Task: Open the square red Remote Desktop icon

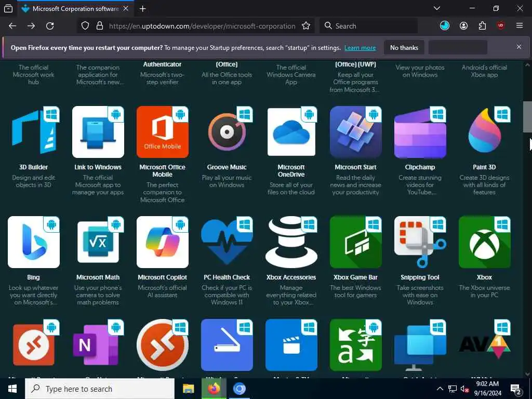Action: [x=34, y=345]
